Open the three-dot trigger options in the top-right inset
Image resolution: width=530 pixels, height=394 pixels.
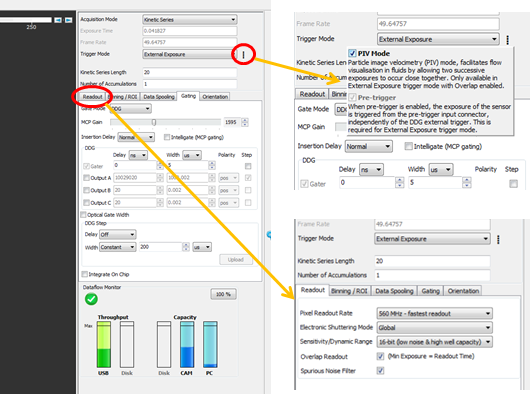pyautogui.click(x=507, y=40)
